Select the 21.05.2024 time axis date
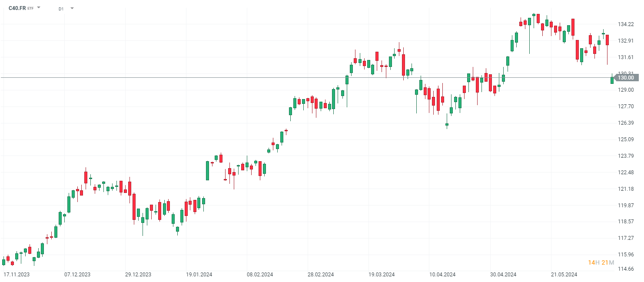This screenshot has height=282, width=644. tap(564, 275)
